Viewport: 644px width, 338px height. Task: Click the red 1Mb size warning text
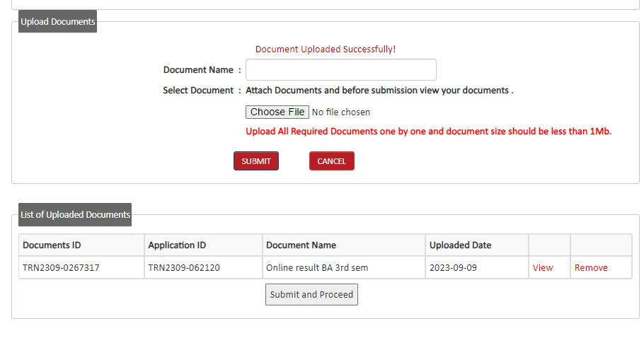click(428, 132)
